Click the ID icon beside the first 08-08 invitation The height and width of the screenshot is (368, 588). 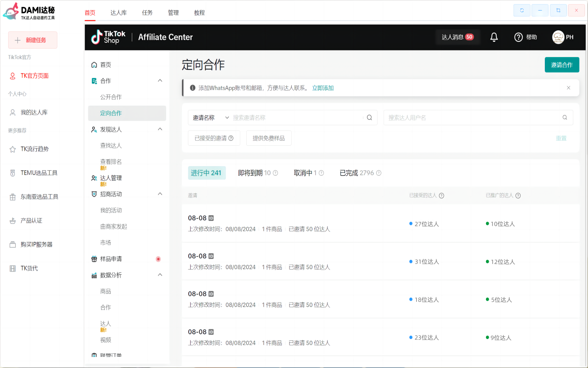point(211,218)
